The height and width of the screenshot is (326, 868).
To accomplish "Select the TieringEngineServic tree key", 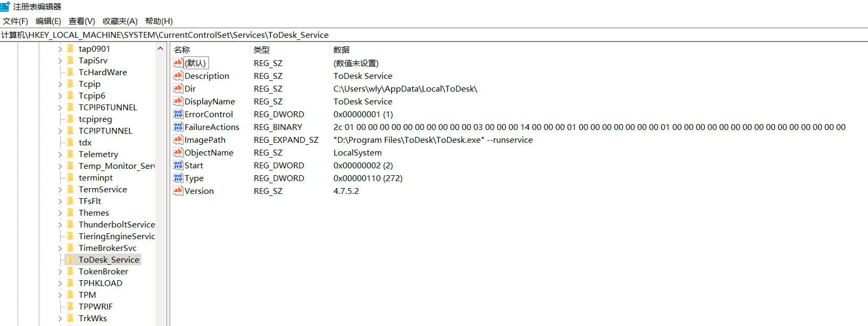I will click(x=116, y=236).
